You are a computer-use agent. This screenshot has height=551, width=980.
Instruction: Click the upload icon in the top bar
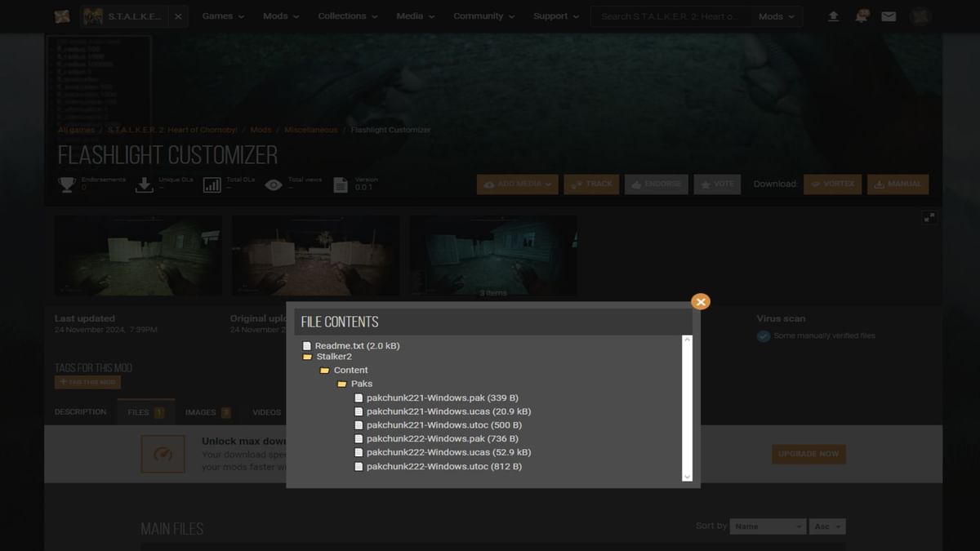click(x=833, y=16)
